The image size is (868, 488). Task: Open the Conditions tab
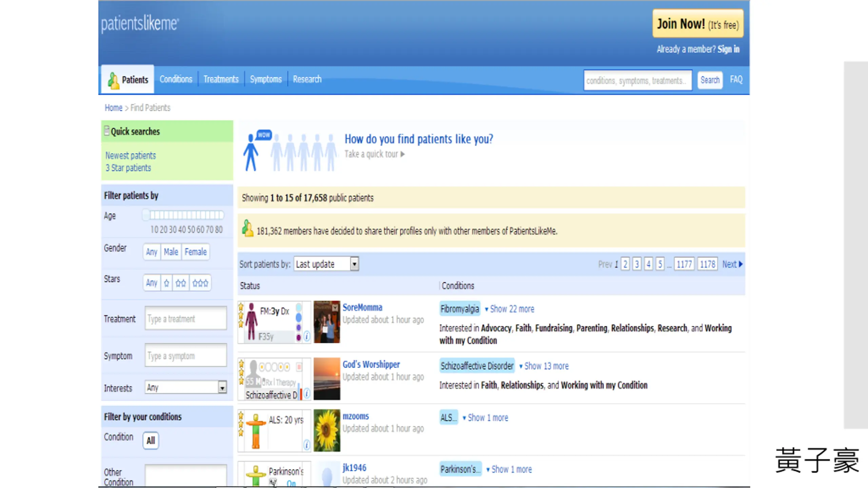pos(176,79)
